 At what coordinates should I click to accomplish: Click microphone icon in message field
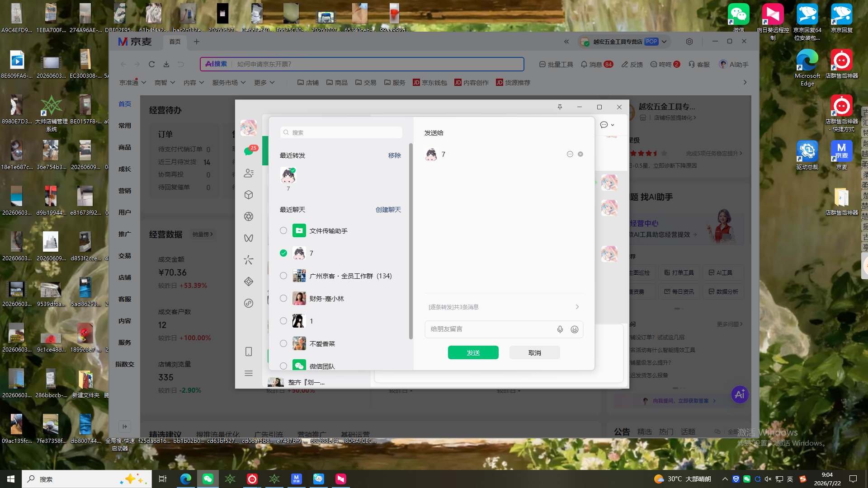coord(560,329)
